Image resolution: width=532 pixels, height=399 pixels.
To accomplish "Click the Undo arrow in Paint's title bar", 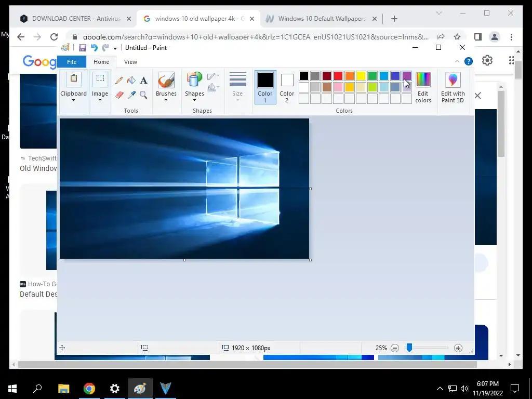I will coord(94,47).
